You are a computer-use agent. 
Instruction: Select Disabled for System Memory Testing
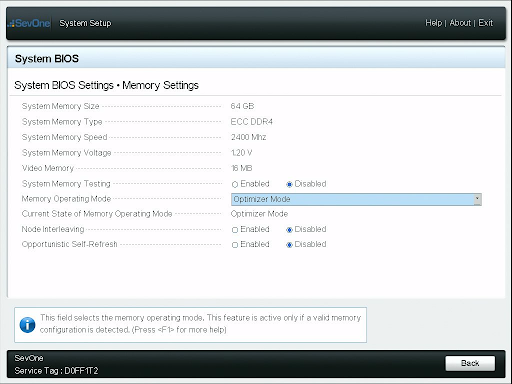tap(289, 184)
